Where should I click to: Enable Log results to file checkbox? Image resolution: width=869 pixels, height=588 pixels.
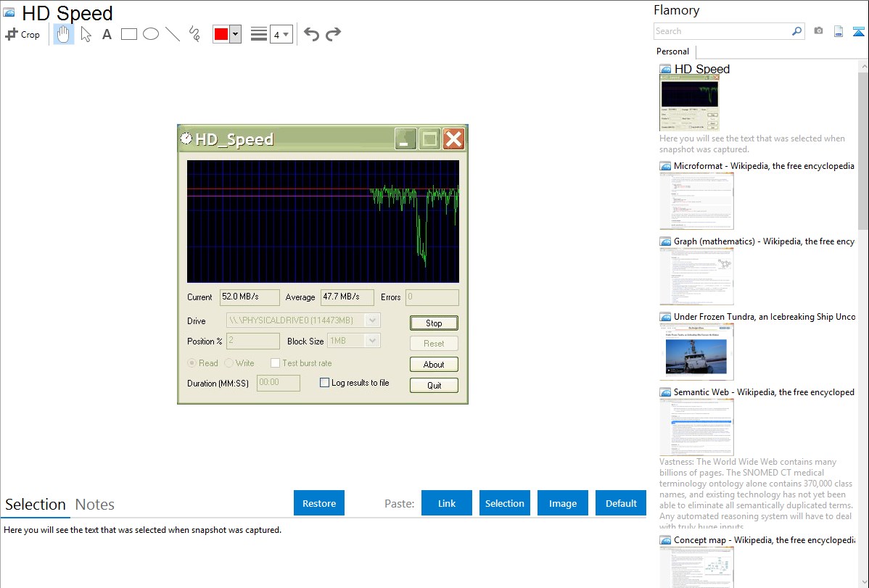pos(325,382)
